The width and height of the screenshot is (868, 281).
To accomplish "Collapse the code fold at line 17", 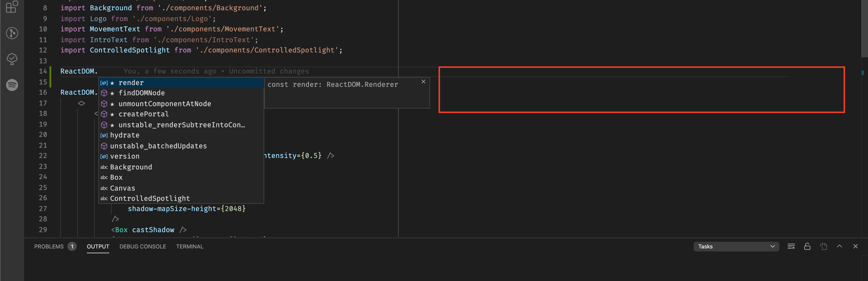I will [x=81, y=103].
